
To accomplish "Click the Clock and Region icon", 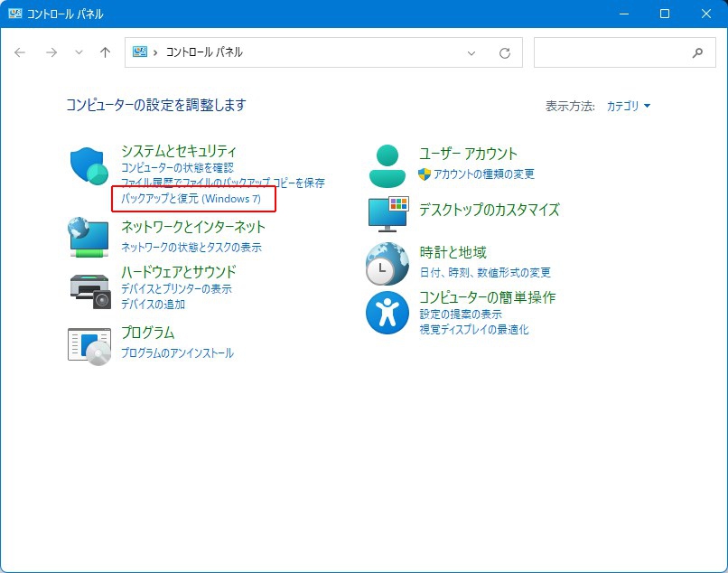I will 387,264.
